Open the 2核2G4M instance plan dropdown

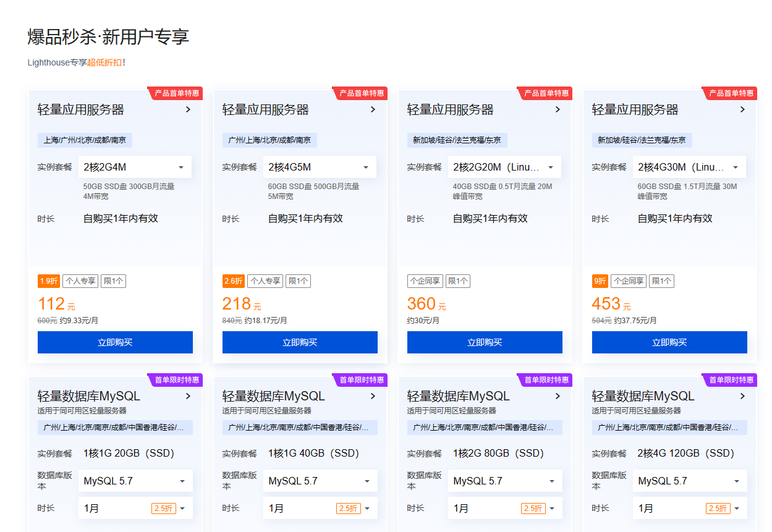[135, 167]
